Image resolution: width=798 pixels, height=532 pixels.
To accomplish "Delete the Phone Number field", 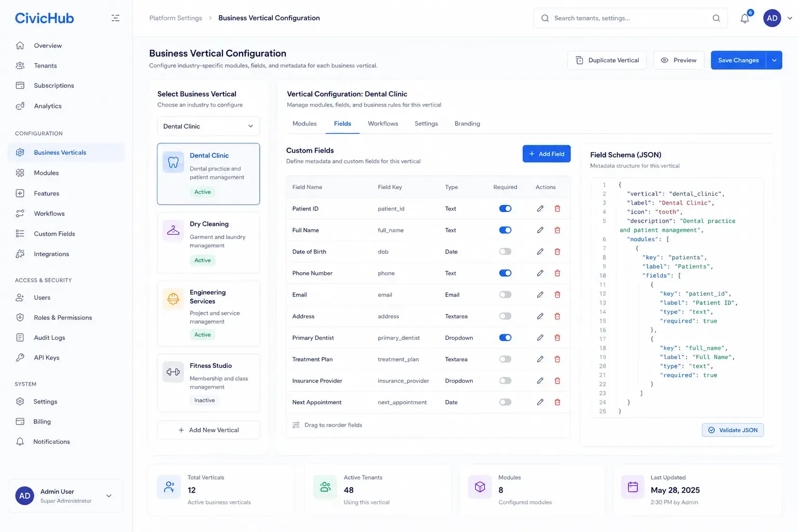I will point(557,273).
